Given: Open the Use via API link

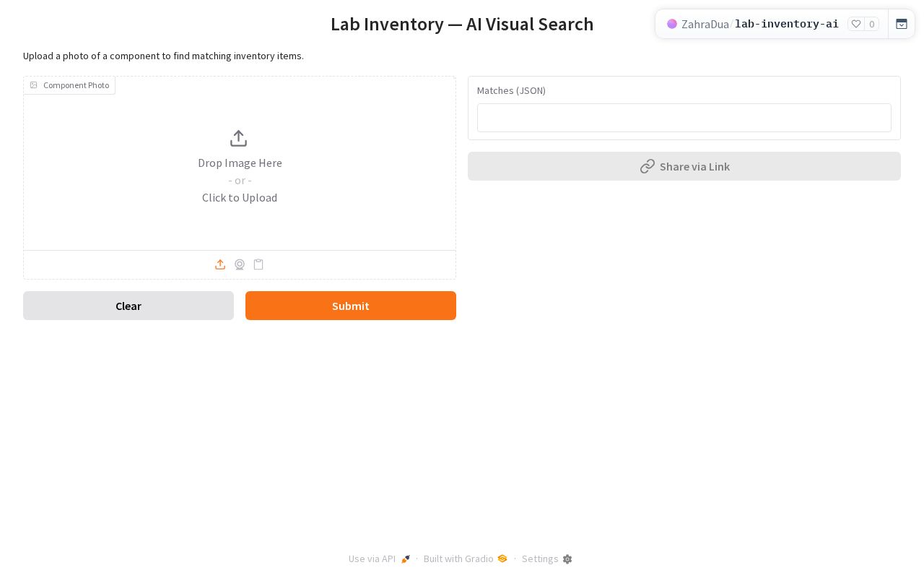Looking at the screenshot, I should [x=380, y=558].
